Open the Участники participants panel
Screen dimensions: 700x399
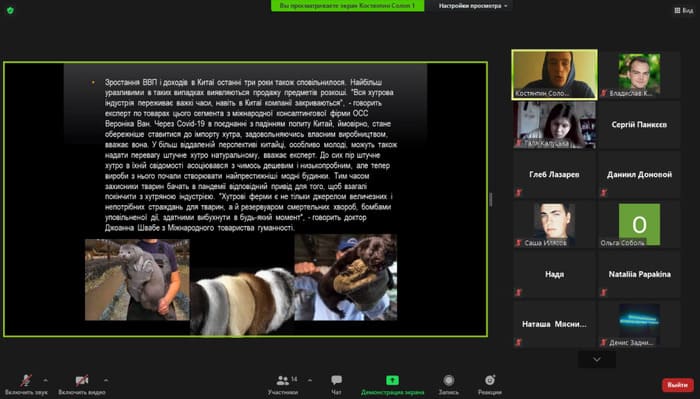pos(283,385)
